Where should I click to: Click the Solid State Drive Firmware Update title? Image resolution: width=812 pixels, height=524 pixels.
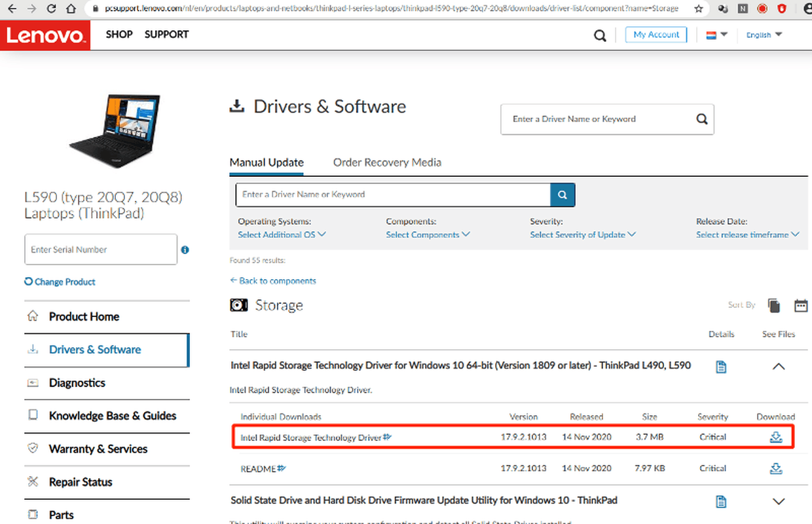coord(424,500)
